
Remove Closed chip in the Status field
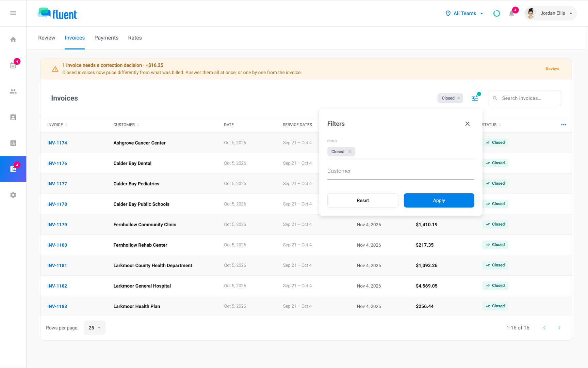(350, 152)
